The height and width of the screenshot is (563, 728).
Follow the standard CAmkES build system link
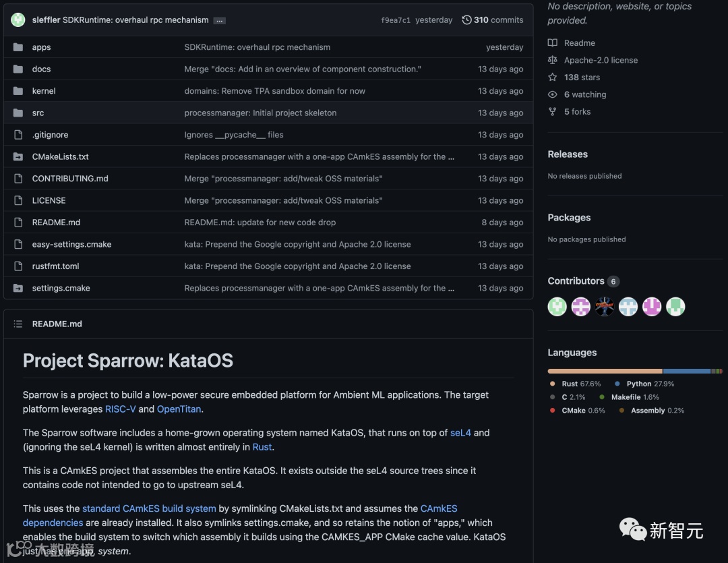coord(149,508)
